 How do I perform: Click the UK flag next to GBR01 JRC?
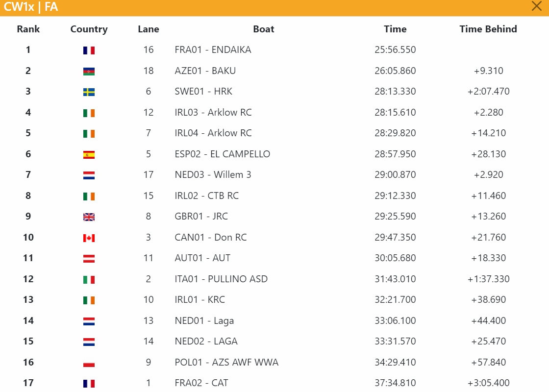point(89,217)
